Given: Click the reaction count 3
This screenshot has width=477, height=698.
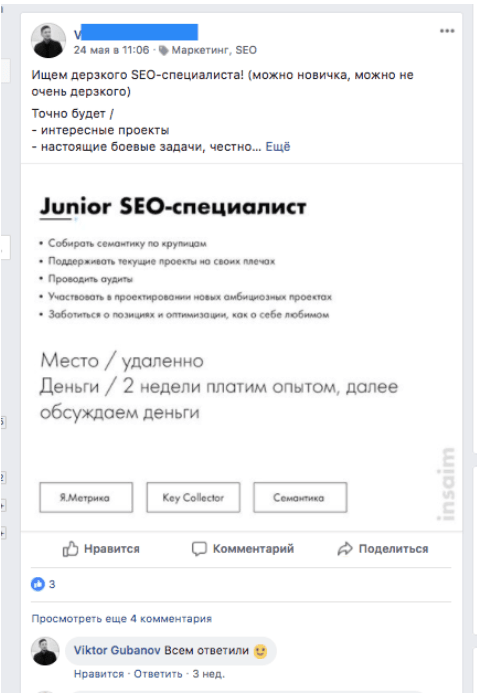Looking at the screenshot, I should (x=52, y=584).
